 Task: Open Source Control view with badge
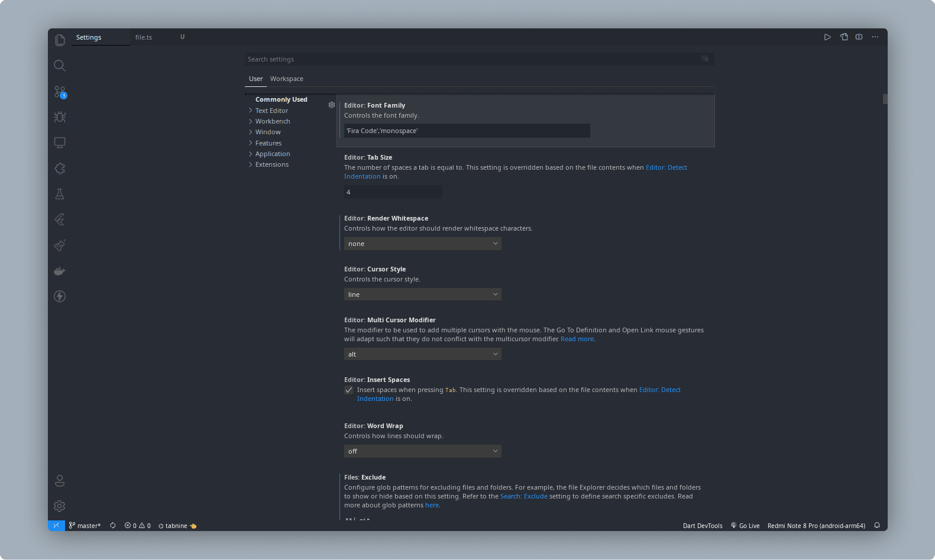(x=60, y=92)
